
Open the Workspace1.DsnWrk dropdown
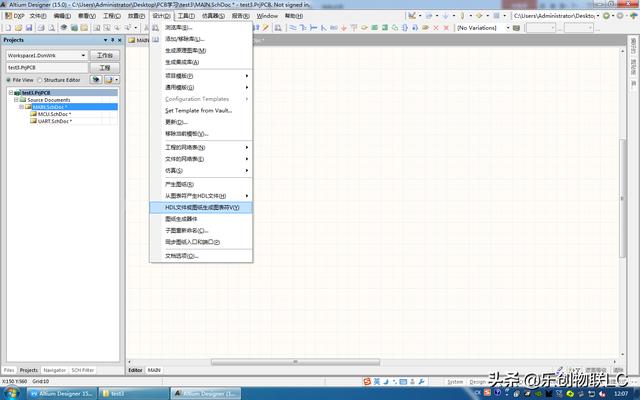(x=83, y=56)
